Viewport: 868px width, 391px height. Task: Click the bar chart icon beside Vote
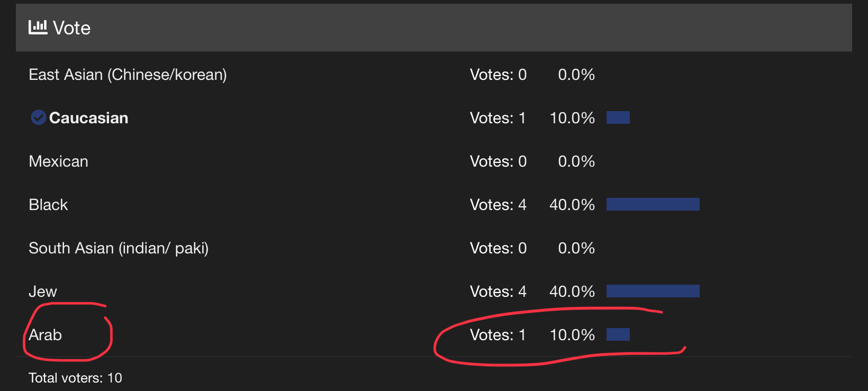[x=38, y=27]
